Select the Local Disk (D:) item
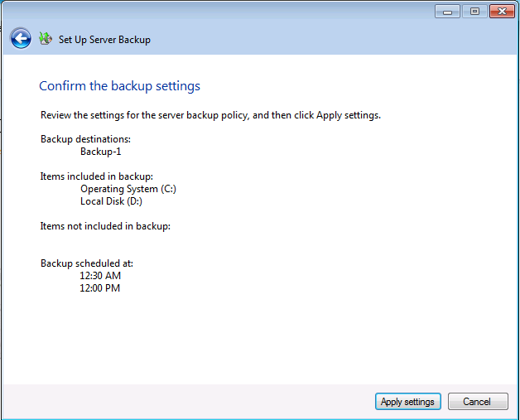Image resolution: width=520 pixels, height=420 pixels. 111,201
